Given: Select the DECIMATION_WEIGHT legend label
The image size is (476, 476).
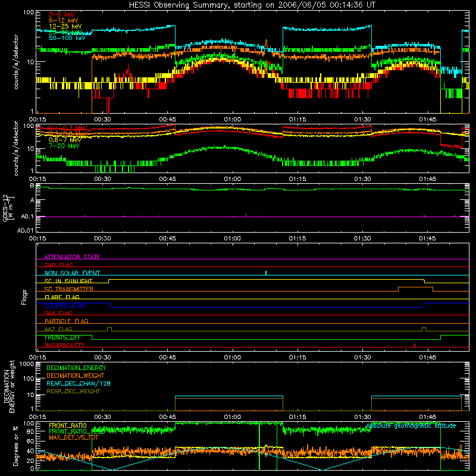Looking at the screenshot, I should 76,375.
